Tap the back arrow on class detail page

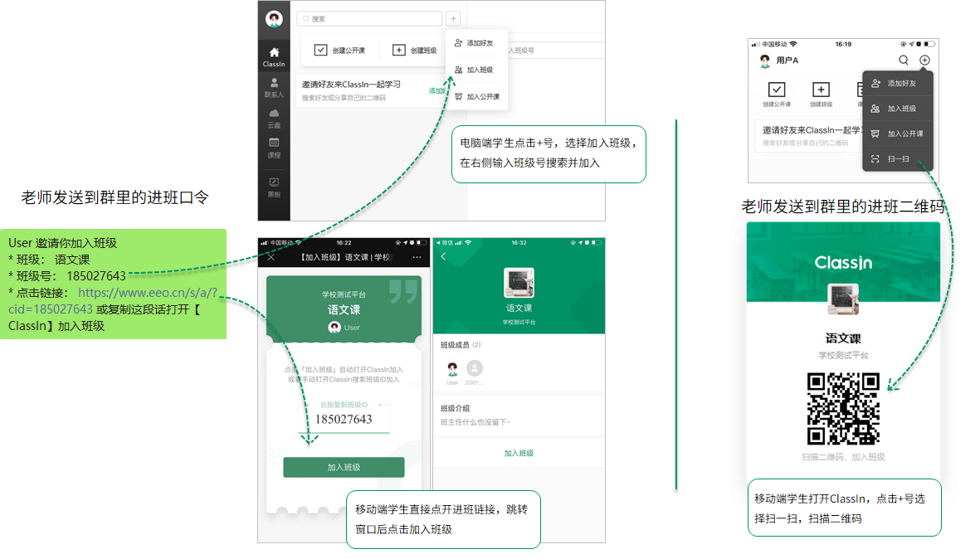(x=444, y=257)
